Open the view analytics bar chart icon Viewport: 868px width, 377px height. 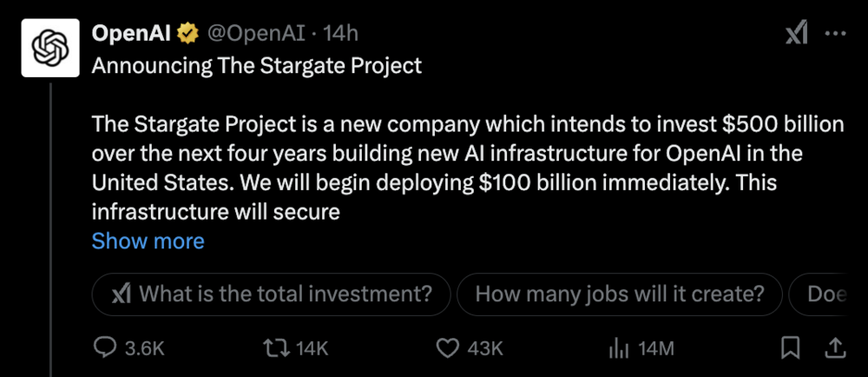click(618, 348)
